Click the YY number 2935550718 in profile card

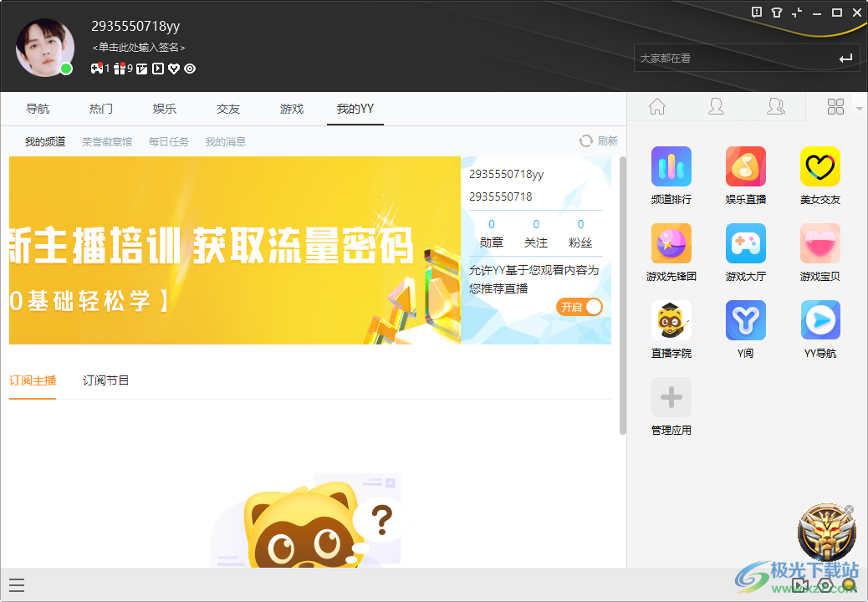tap(500, 196)
